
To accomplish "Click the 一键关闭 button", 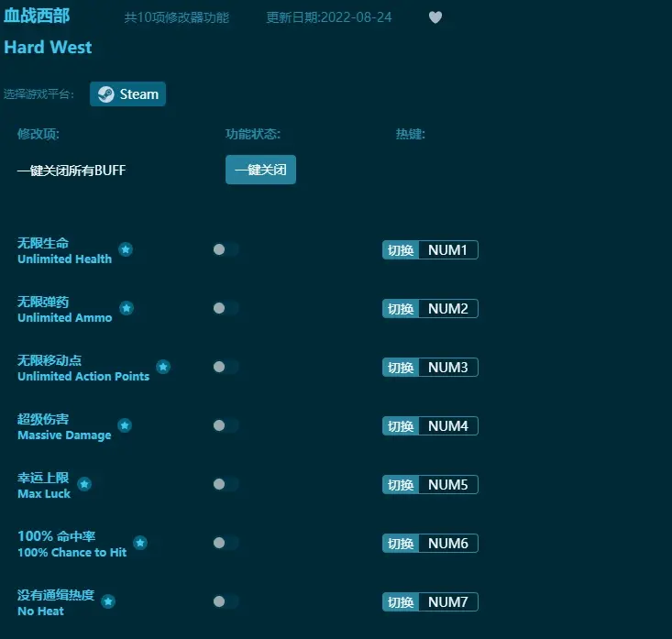I will (x=260, y=170).
